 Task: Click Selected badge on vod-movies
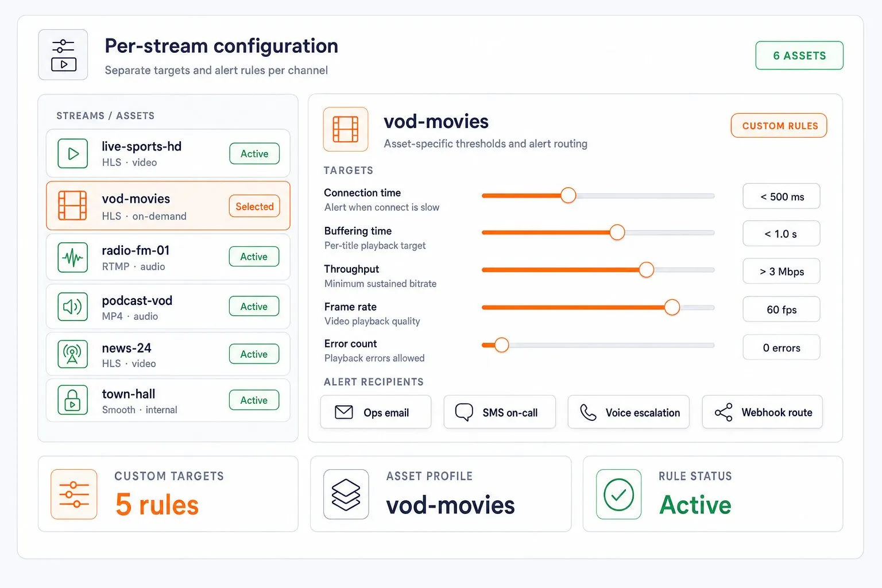point(254,206)
